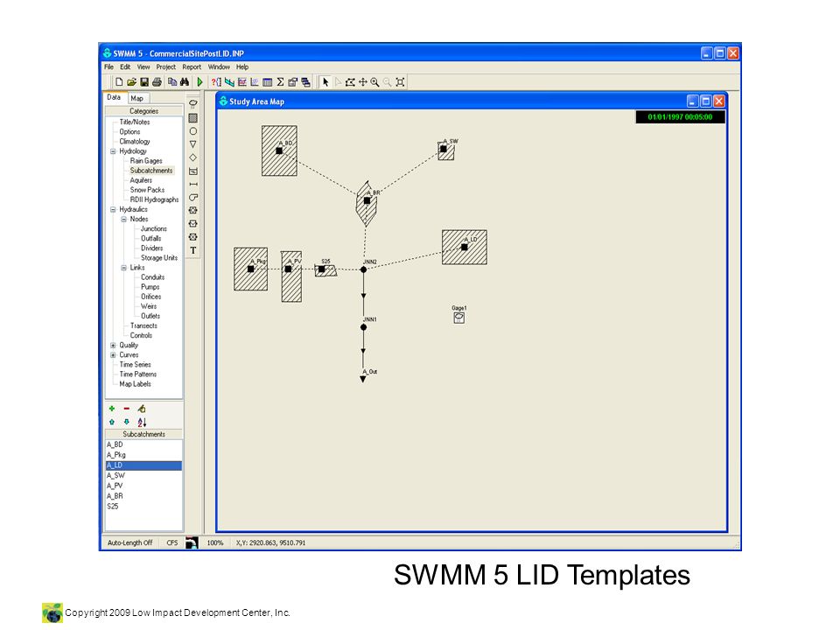Expand the Quality tree node
The height and width of the screenshot is (630, 840).
tap(113, 346)
